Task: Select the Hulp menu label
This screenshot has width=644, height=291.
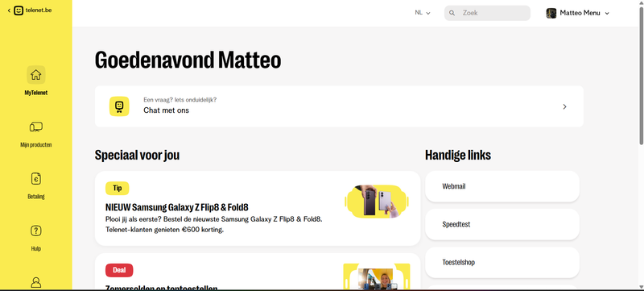Action: 35,248
